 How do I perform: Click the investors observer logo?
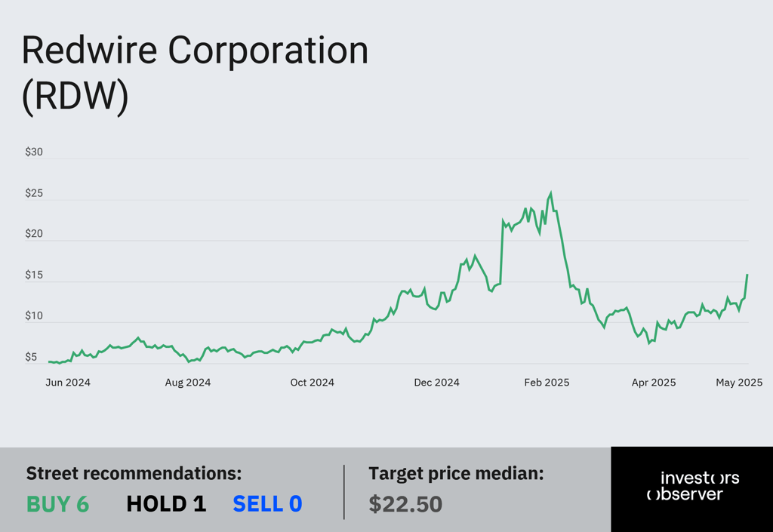coord(693,486)
